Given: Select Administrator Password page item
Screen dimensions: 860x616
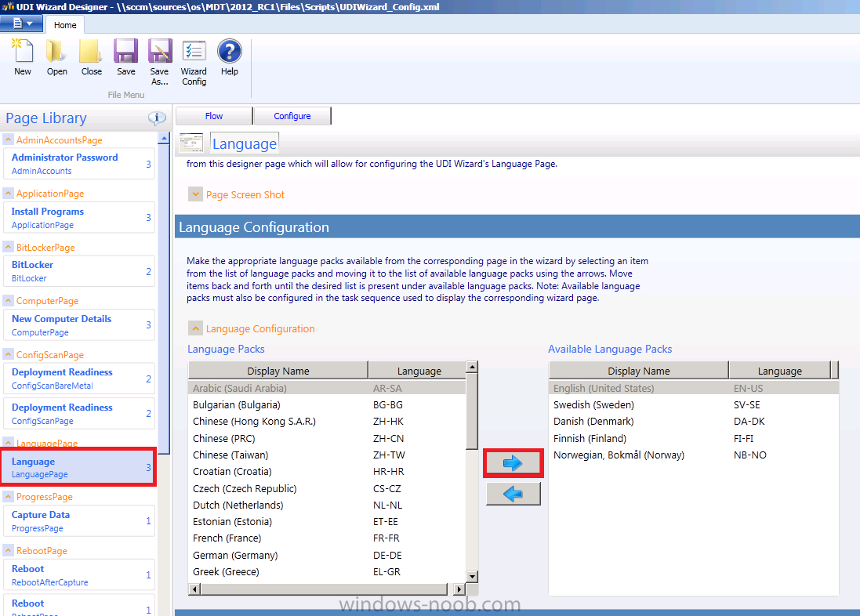Looking at the screenshot, I should [79, 164].
